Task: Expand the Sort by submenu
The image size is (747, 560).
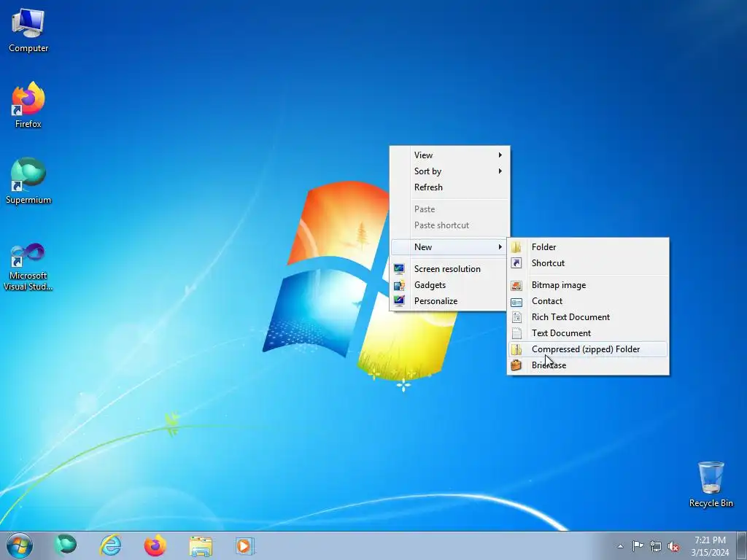Action: (449, 171)
